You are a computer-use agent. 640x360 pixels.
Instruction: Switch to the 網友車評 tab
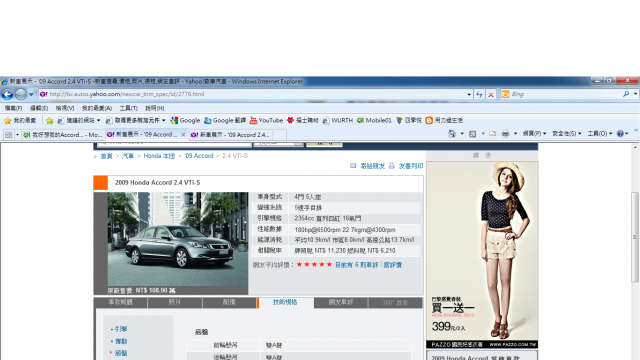coord(341,302)
